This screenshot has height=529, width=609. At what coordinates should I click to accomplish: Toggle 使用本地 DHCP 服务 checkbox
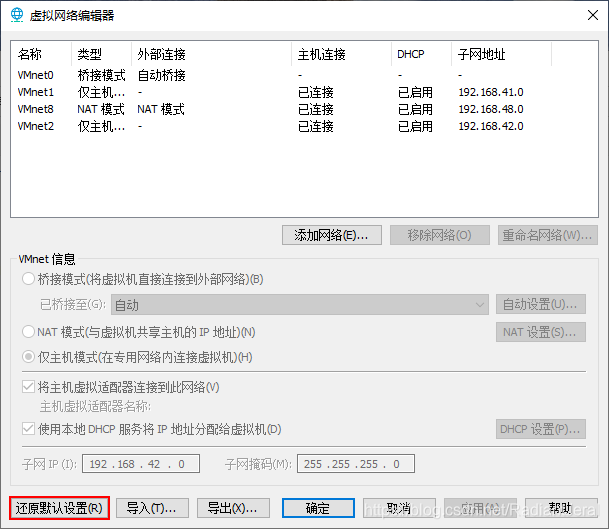pos(28,428)
